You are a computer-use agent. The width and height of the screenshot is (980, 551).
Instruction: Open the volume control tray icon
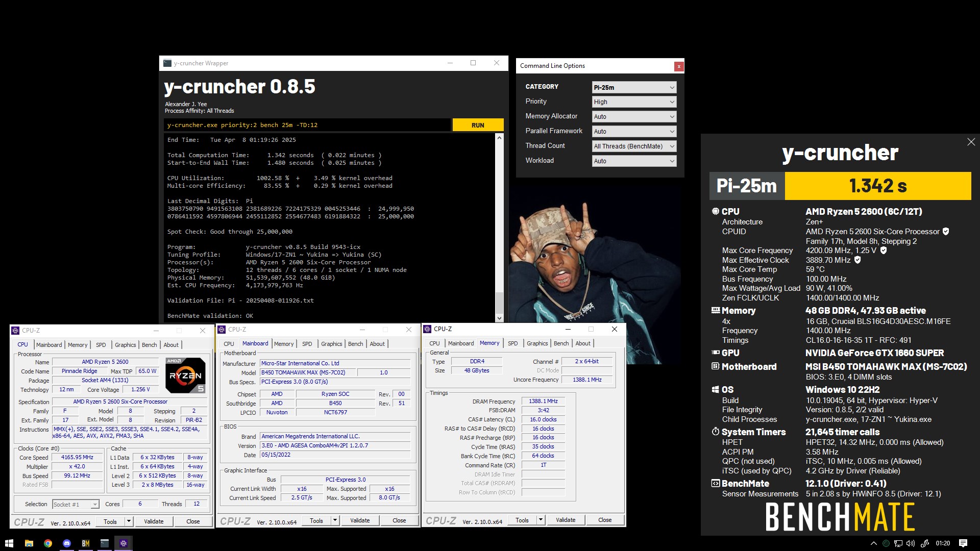[911, 543]
